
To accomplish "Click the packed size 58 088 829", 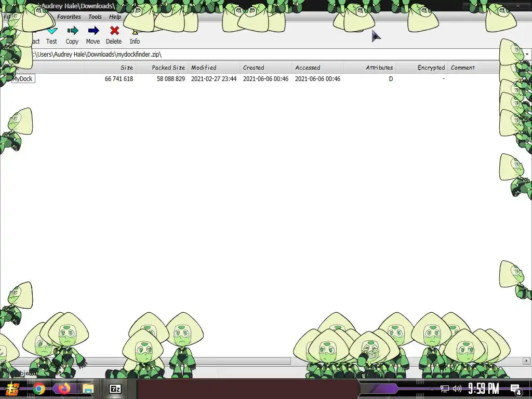I will (170, 79).
